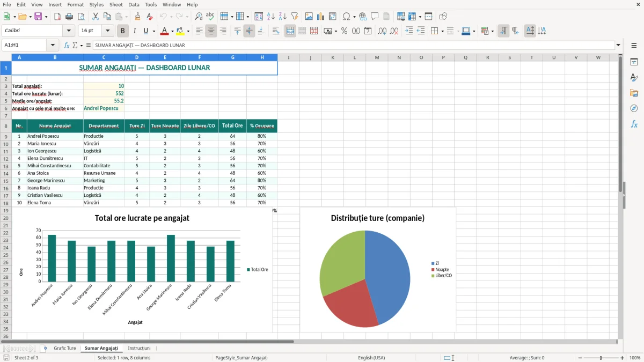Expand the Name Box dropdown
The image size is (644, 362).
point(53,45)
